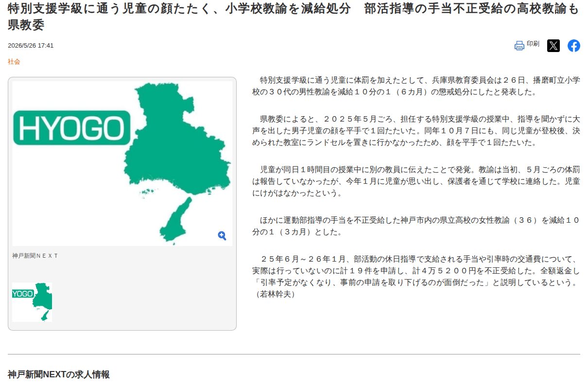This screenshot has height=389, width=588.
Task: Click the 神戸新聞NEXTの求人情報 heading
Action: click(x=58, y=374)
